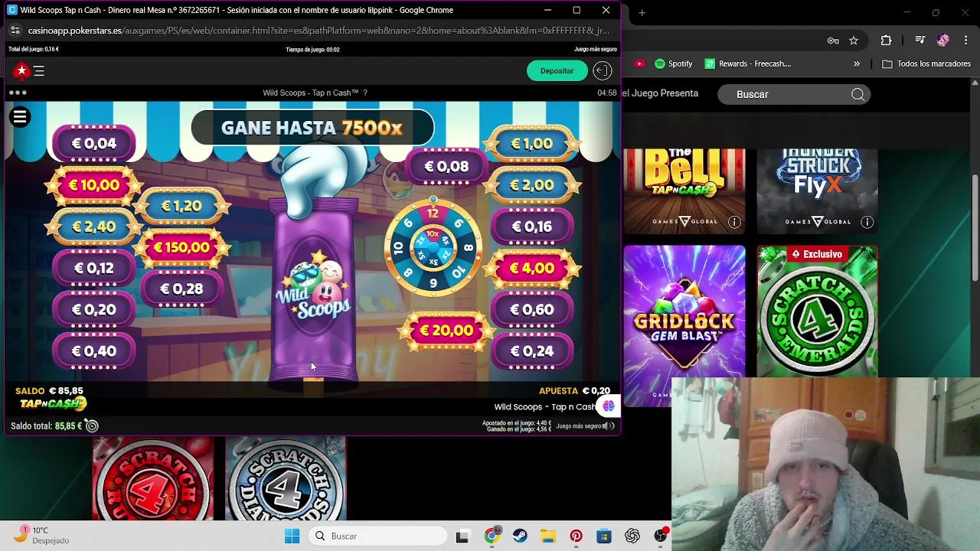Expand hidden bookmarks chevron

click(857, 64)
